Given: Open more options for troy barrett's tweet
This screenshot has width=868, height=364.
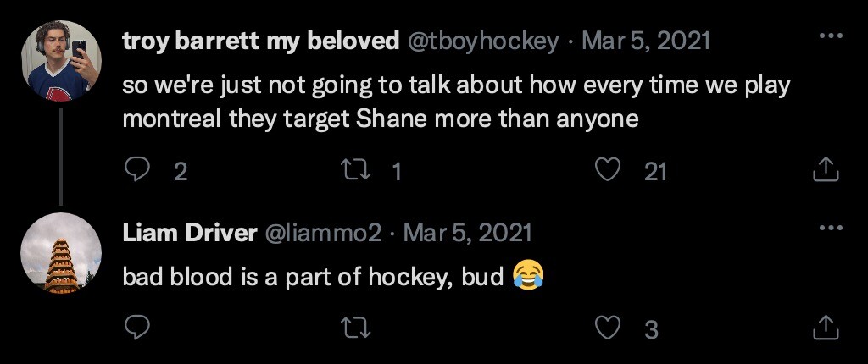Looking at the screenshot, I should (831, 37).
